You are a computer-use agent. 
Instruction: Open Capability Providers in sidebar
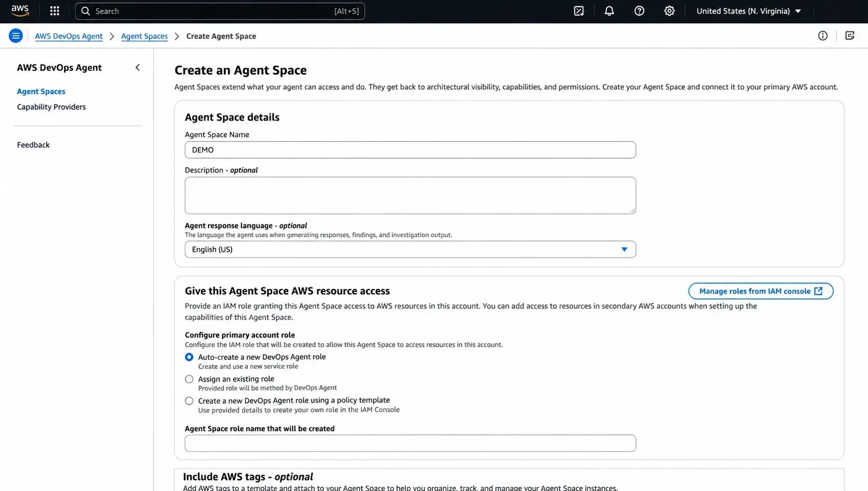pos(51,107)
